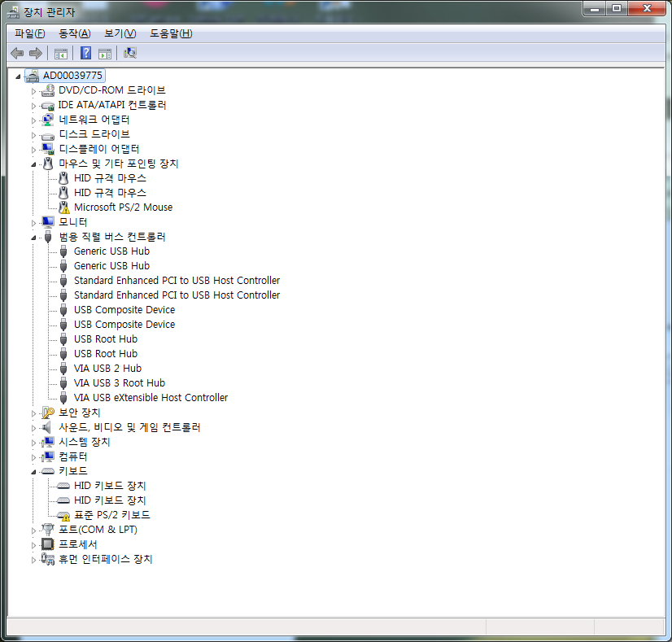Select the 컴퓨터 category label

(73, 456)
